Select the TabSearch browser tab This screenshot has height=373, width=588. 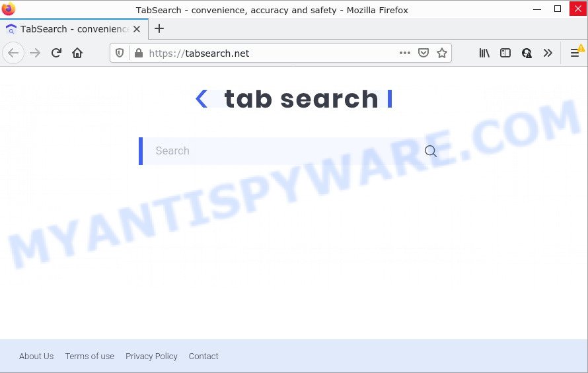(x=74, y=29)
